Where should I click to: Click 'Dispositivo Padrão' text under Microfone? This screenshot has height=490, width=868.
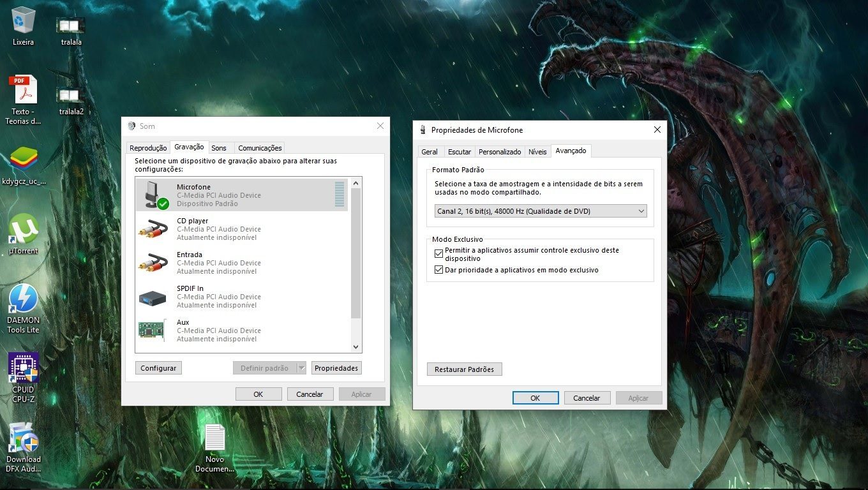[207, 204]
